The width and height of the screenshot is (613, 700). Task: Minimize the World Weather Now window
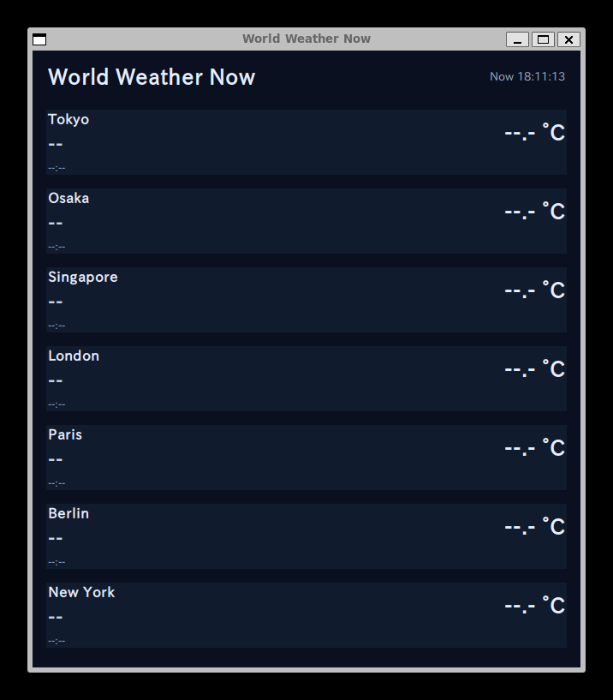coord(517,39)
